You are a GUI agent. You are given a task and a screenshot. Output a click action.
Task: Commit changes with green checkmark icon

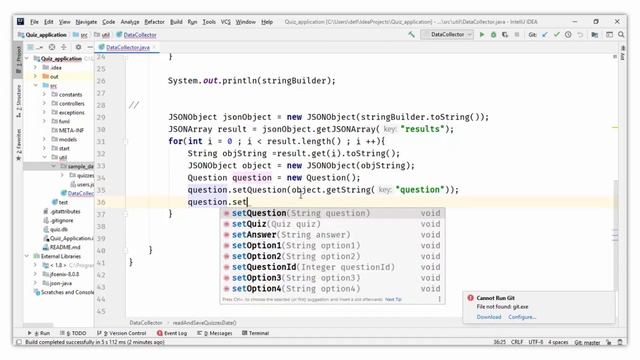556,35
